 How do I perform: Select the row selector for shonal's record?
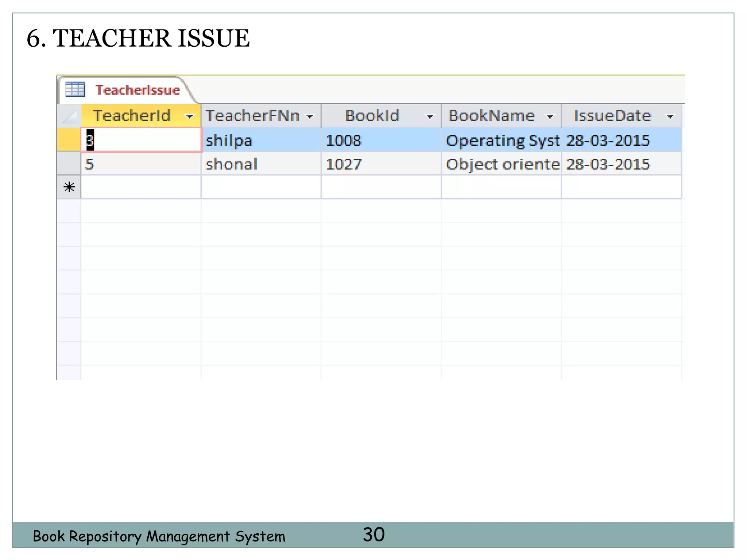69,164
